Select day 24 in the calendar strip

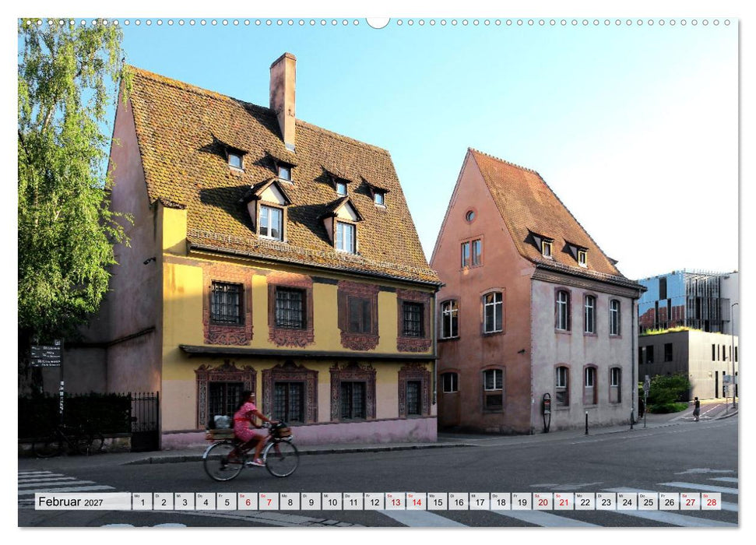(628, 501)
